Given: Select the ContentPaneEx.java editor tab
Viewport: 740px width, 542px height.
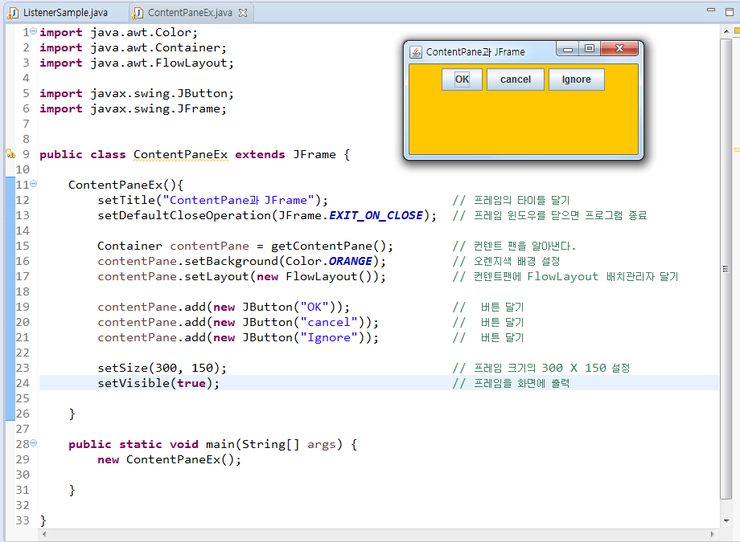Looking at the screenshot, I should (190, 13).
